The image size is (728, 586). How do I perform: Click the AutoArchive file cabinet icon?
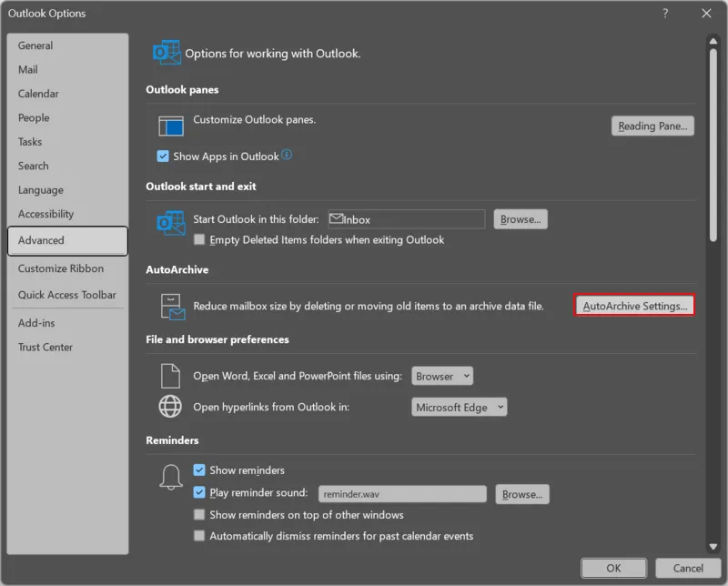pyautogui.click(x=171, y=306)
